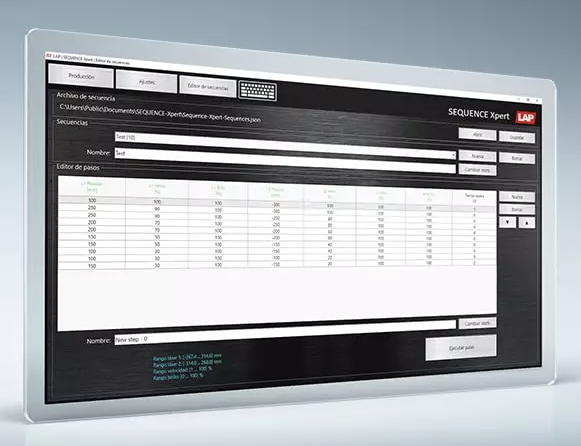Click the app icon in title bar
This screenshot has height=446, width=581.
coord(48,56)
